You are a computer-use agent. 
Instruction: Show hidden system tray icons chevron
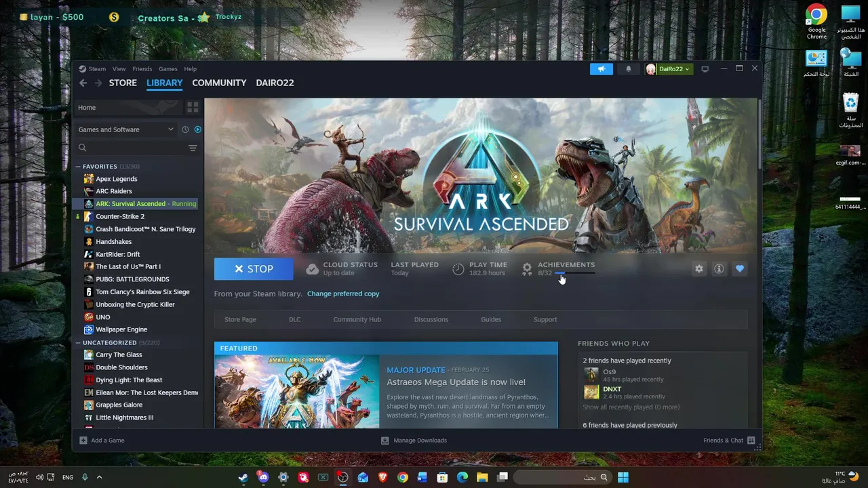(99, 477)
